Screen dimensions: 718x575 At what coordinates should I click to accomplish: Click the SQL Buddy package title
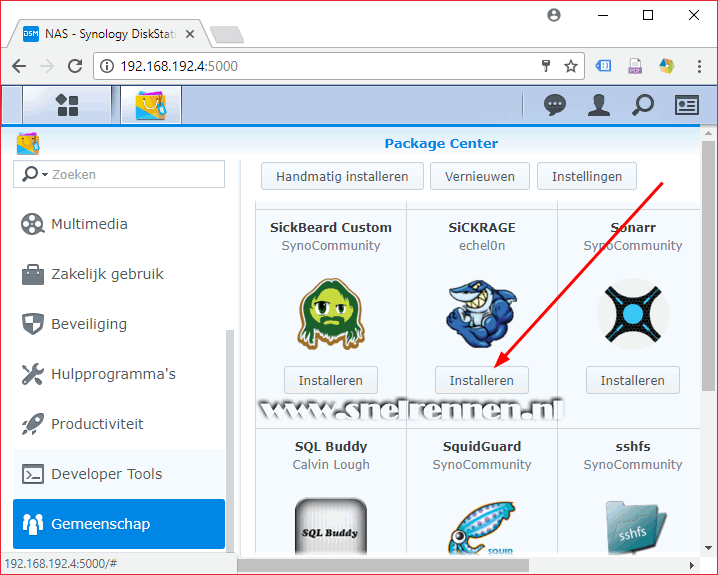tap(331, 446)
